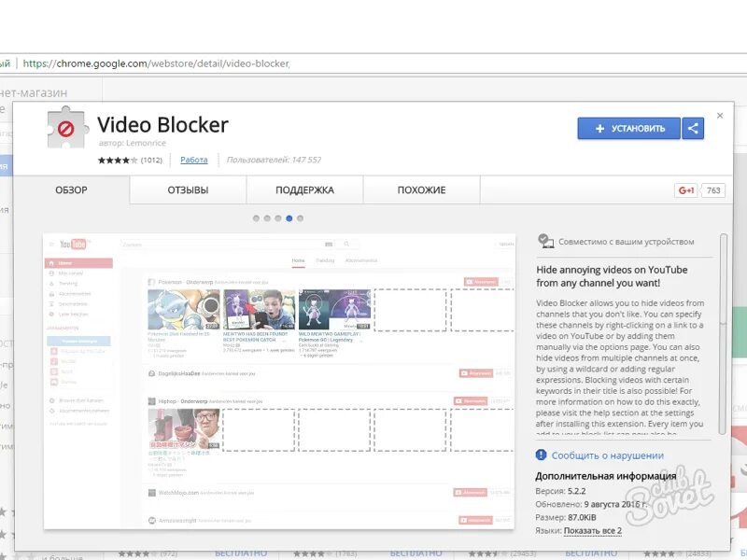Screen dimensions: 747x560
Task: Open the ОБЗОР tab
Action: (72, 190)
